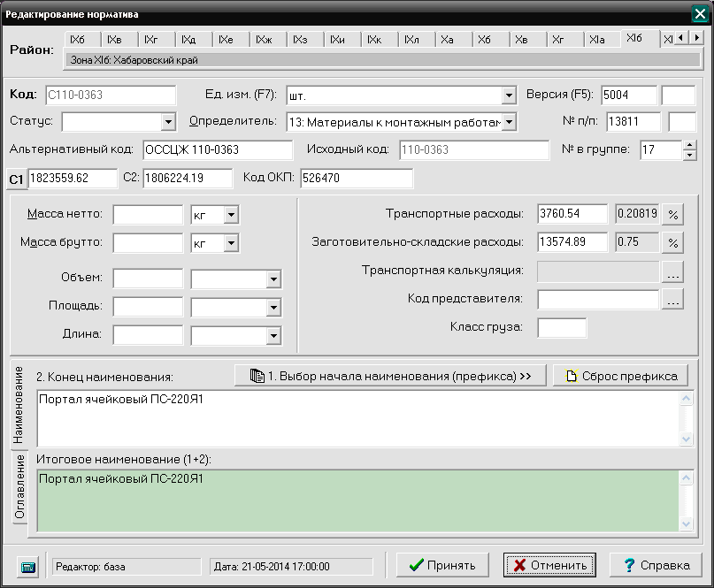Viewport: 714px width, 588px height.
Task: Open Масса нетто unit dropdown
Action: tap(230, 214)
